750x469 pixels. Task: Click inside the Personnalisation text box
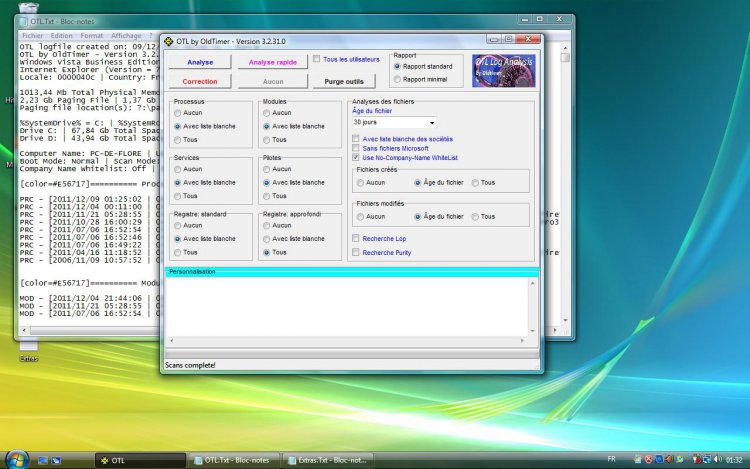click(347, 306)
